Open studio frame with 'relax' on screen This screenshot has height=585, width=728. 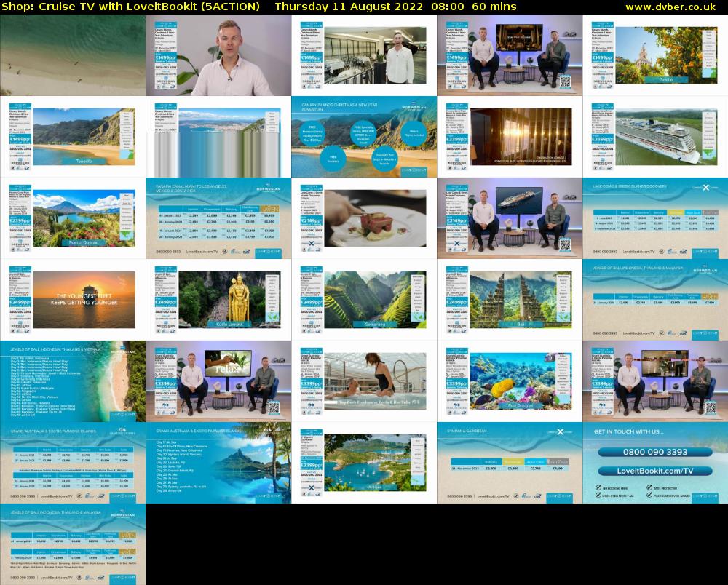(x=218, y=381)
